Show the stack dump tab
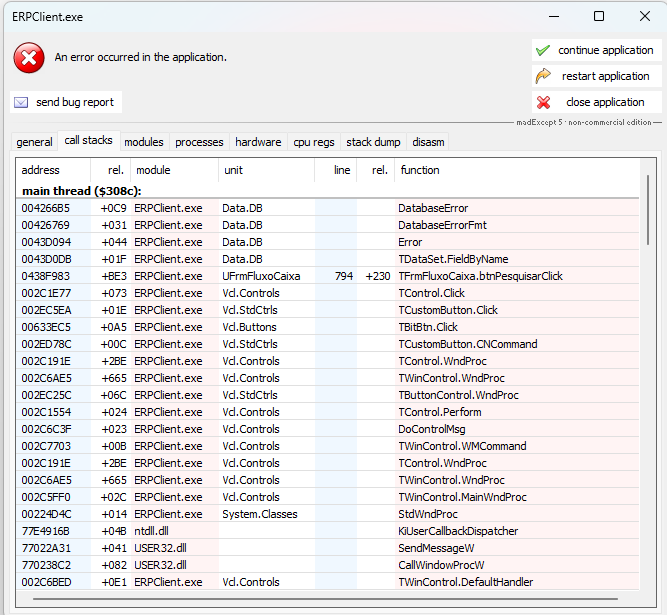 373,142
